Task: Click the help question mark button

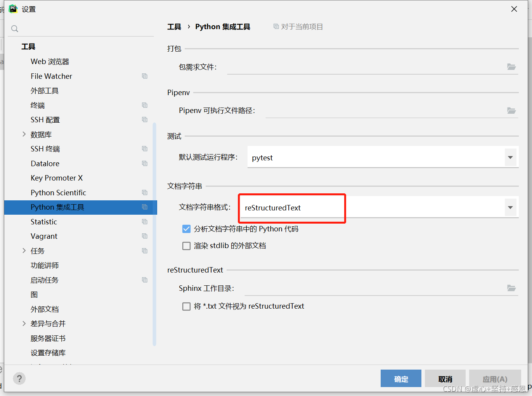Action: [19, 379]
